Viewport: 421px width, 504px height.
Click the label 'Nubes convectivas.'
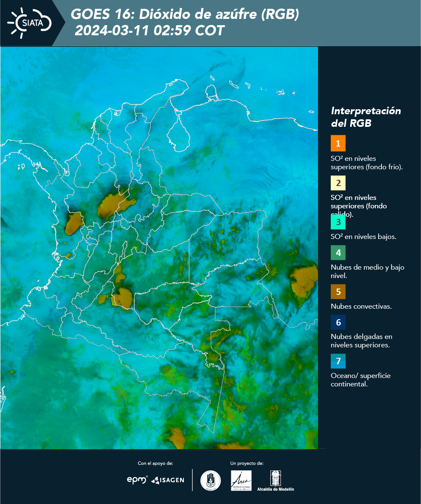pyautogui.click(x=361, y=306)
